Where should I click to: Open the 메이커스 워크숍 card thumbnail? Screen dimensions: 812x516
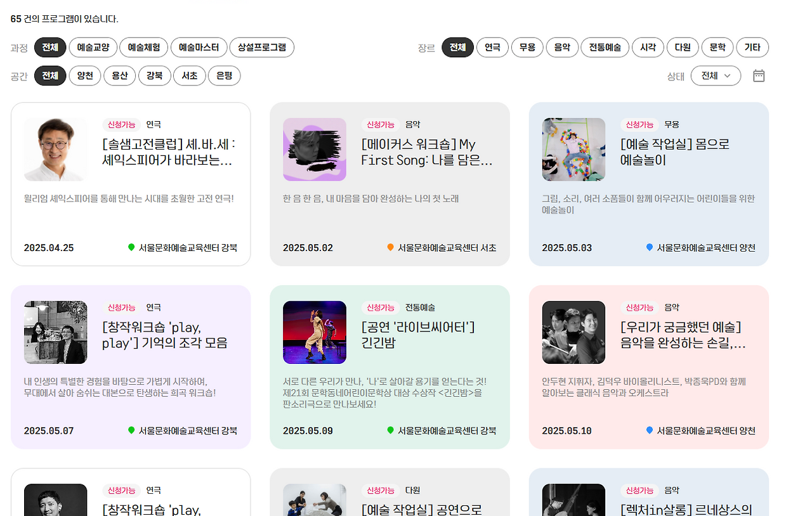pos(315,150)
